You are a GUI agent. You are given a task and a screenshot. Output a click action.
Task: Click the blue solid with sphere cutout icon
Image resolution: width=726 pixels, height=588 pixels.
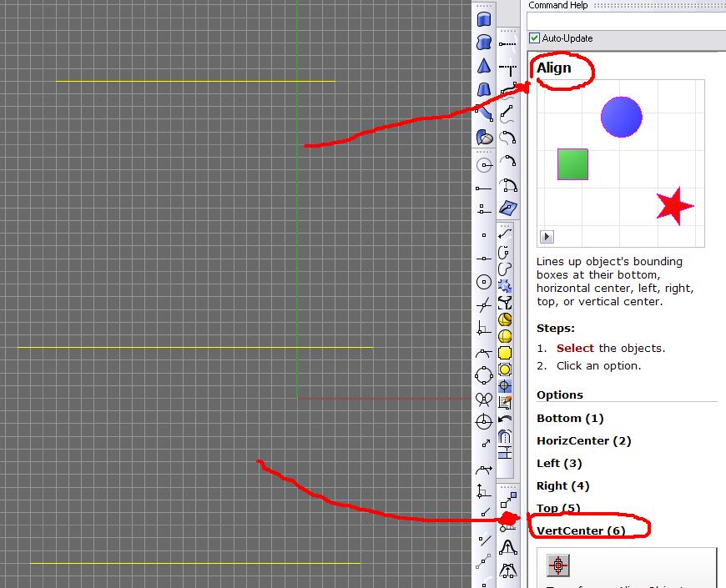click(484, 137)
